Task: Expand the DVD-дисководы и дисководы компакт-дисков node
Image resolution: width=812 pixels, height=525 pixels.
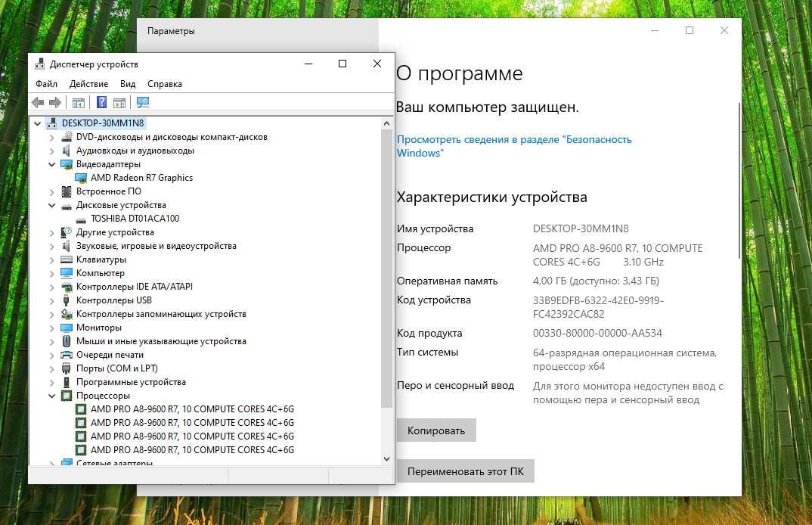Action: 51,138
